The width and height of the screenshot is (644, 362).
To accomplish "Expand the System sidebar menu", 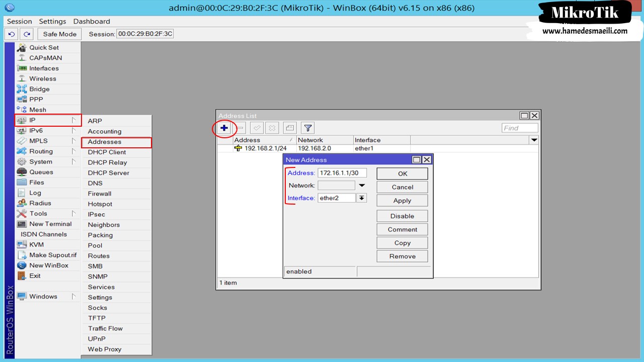I will pos(47,161).
